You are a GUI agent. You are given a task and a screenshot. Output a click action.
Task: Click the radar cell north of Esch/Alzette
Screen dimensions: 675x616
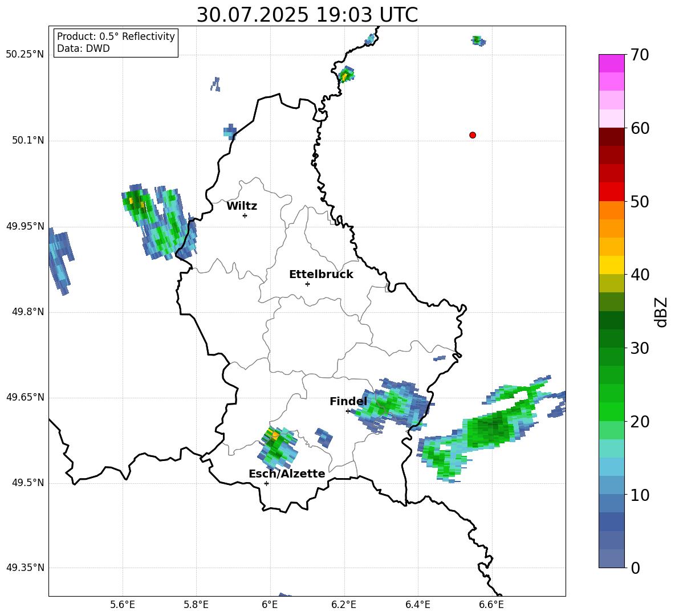(279, 447)
